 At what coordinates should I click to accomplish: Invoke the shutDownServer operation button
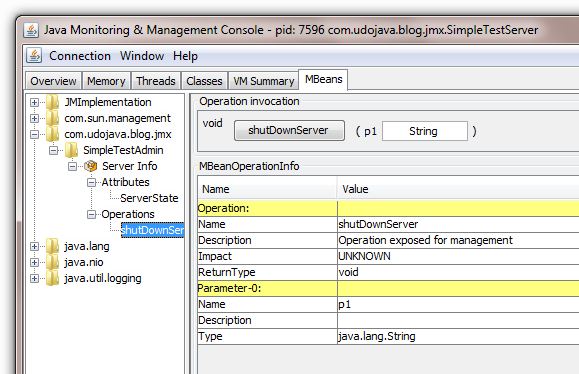(289, 130)
